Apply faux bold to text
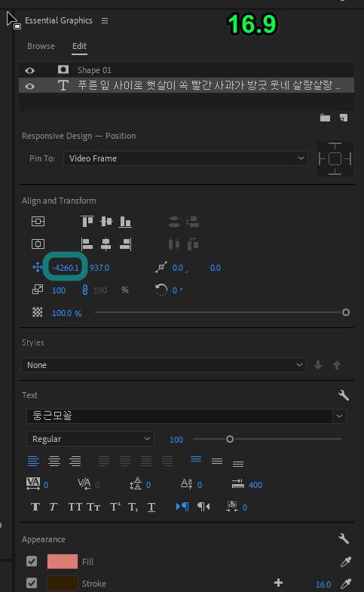This screenshot has width=364, height=592. [35, 507]
